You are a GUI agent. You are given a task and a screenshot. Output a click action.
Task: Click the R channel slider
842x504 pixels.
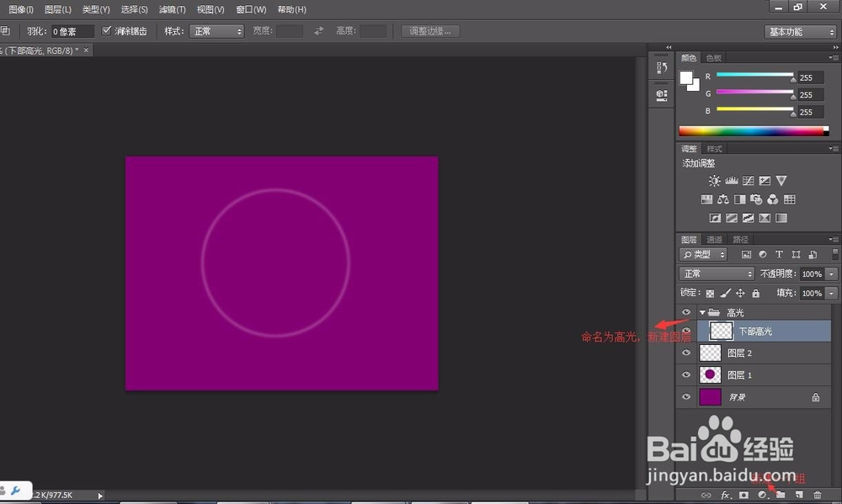click(755, 75)
